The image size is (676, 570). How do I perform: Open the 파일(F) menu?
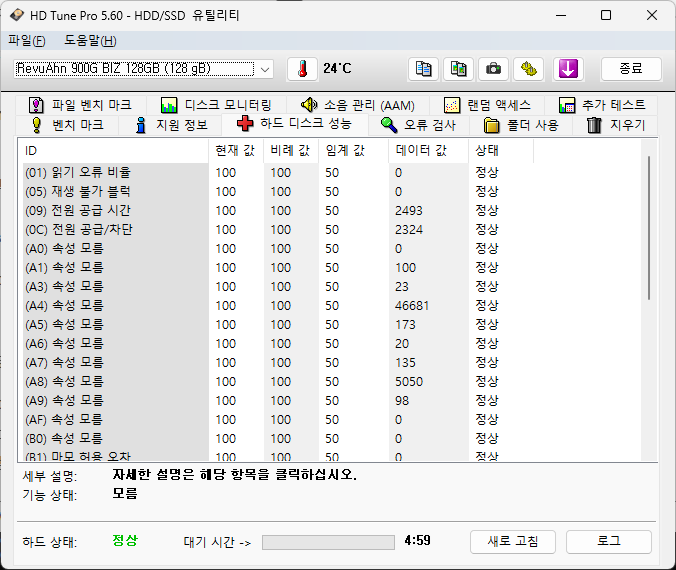coord(27,41)
